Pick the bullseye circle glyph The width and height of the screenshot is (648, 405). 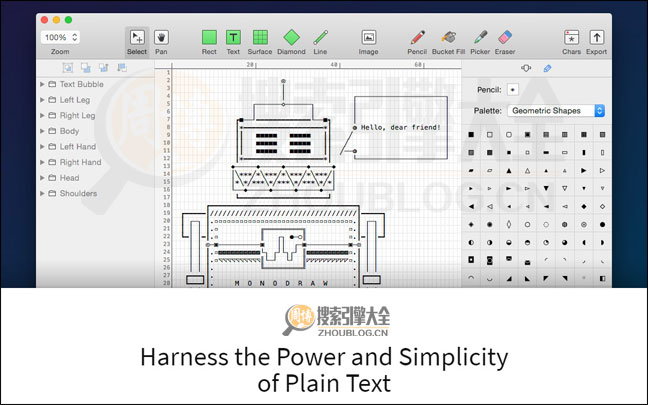(584, 224)
